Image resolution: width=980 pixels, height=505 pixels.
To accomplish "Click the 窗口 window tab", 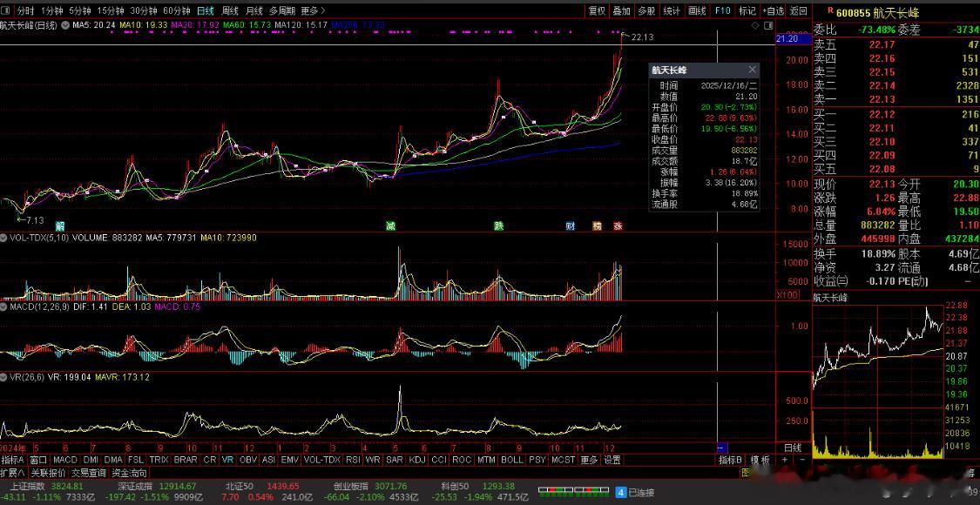I will 38,460.
